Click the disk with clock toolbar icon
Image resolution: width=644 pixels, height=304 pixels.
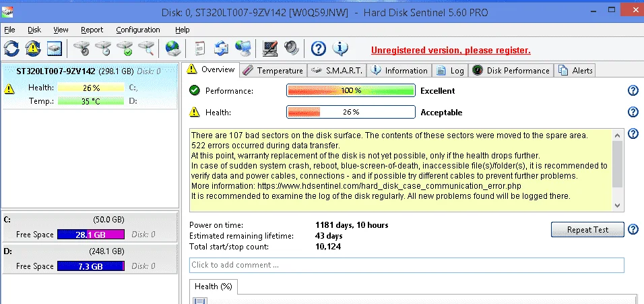pos(102,49)
